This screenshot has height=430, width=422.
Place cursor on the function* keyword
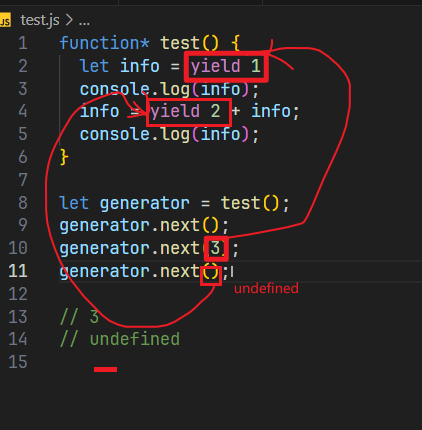[104, 43]
